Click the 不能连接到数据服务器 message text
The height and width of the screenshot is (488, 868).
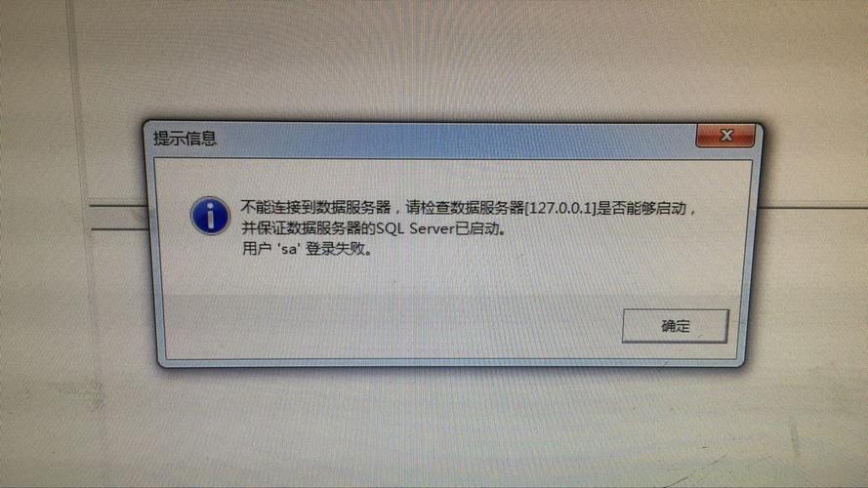pos(316,208)
